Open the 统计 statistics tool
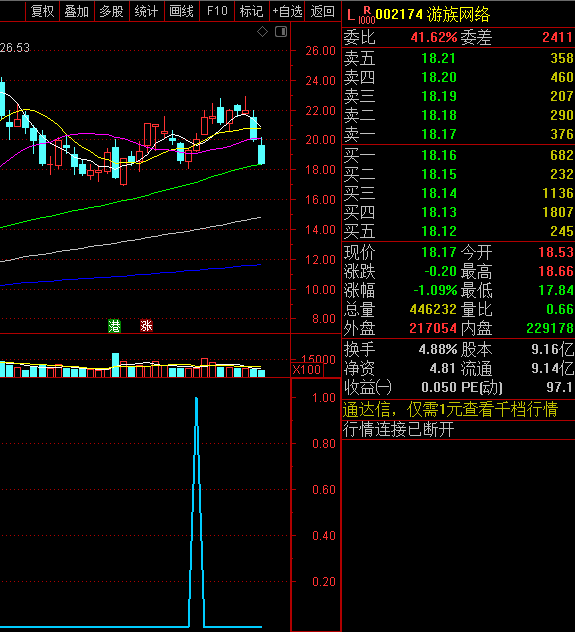Image resolution: width=575 pixels, height=632 pixels. 146,11
